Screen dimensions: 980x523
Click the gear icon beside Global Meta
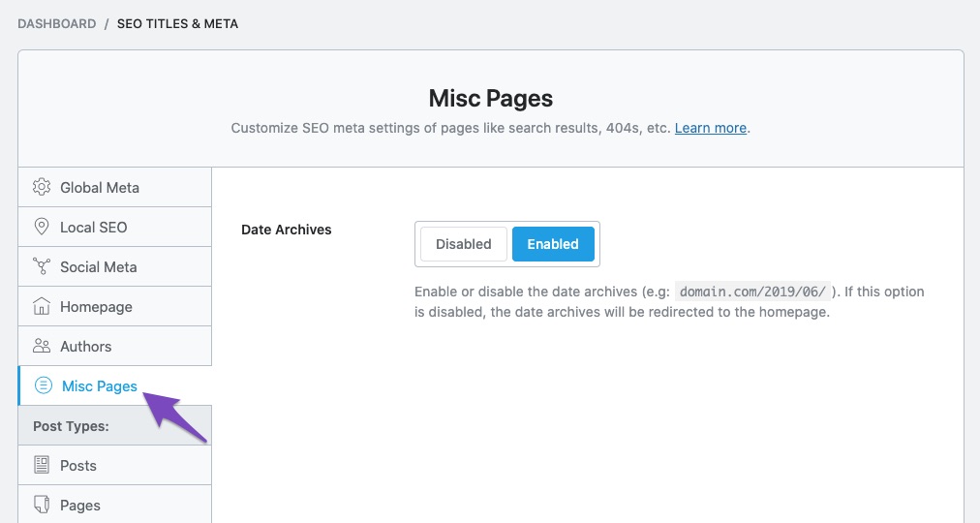coord(42,187)
